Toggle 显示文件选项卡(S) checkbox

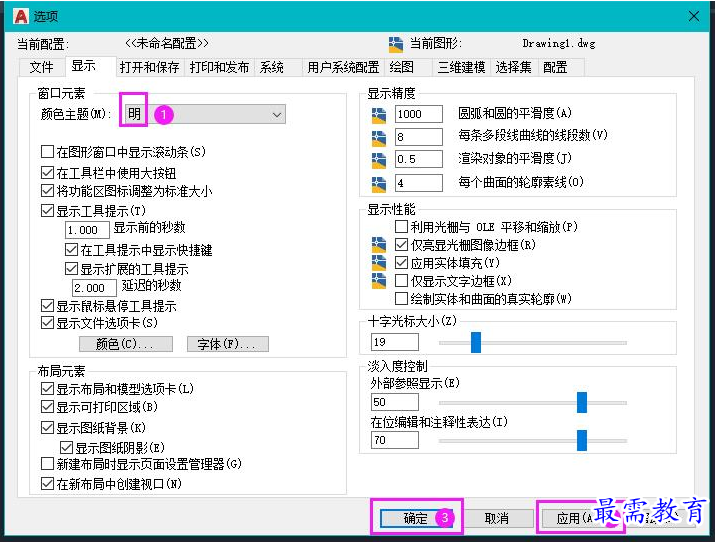coord(47,323)
